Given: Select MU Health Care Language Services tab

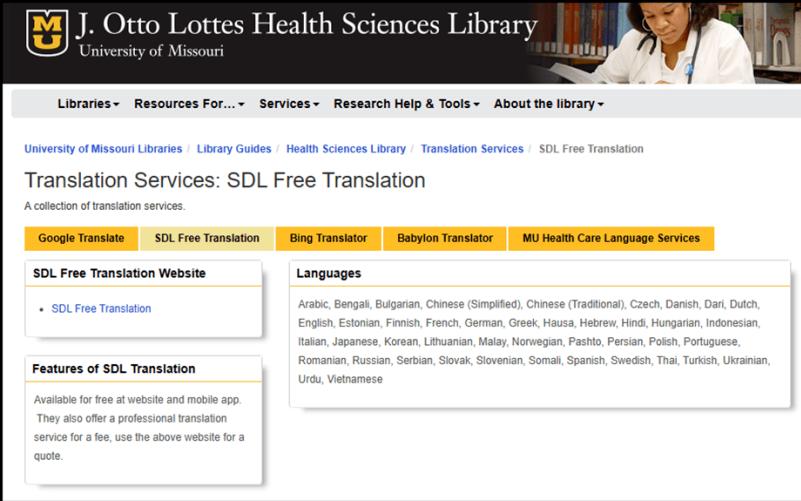Looking at the screenshot, I should [x=611, y=238].
